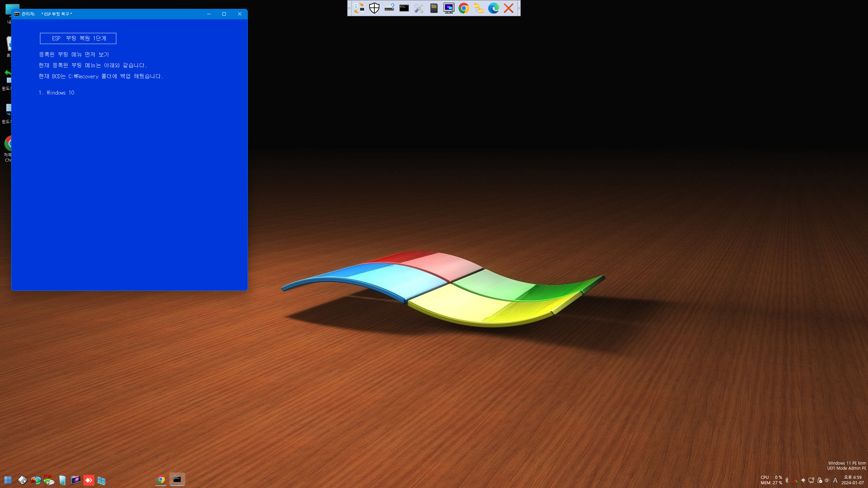Image resolution: width=868 pixels, height=488 pixels.
Task: Launch Chrome from the top dock
Action: (464, 8)
